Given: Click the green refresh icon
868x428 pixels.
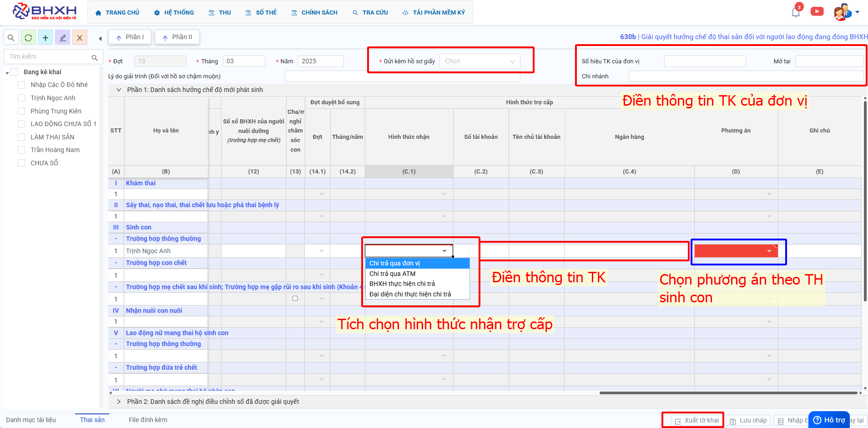Looking at the screenshot, I should point(28,38).
